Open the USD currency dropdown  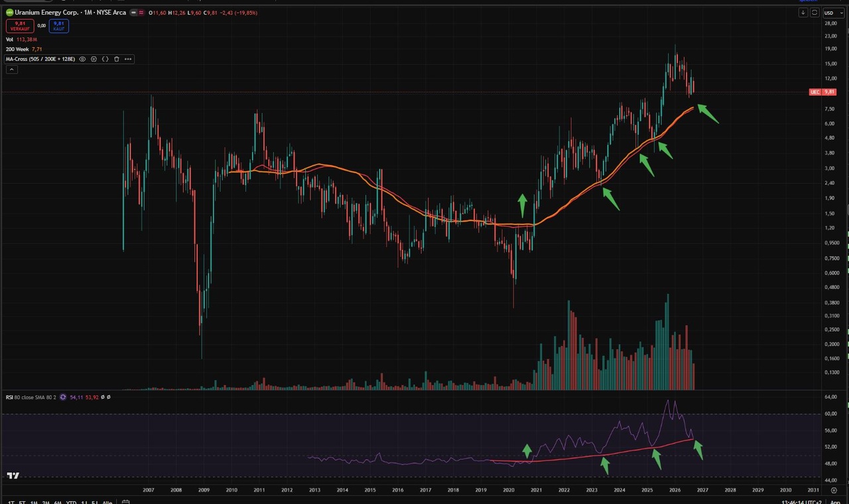830,13
